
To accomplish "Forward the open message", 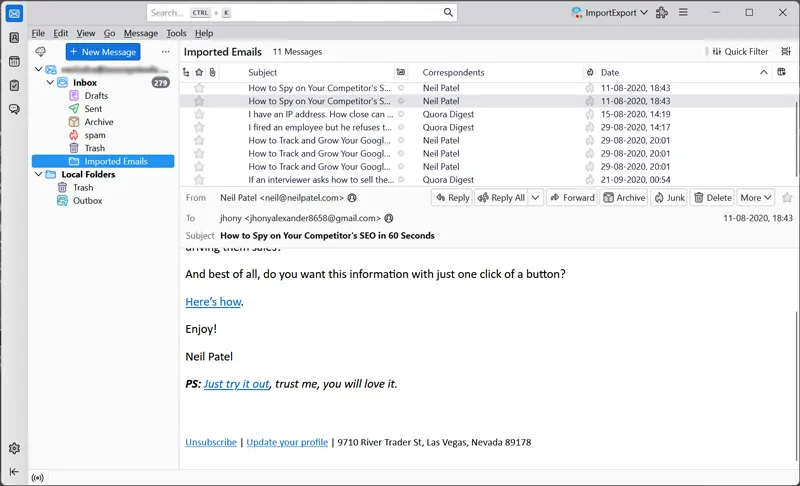I will click(x=572, y=197).
